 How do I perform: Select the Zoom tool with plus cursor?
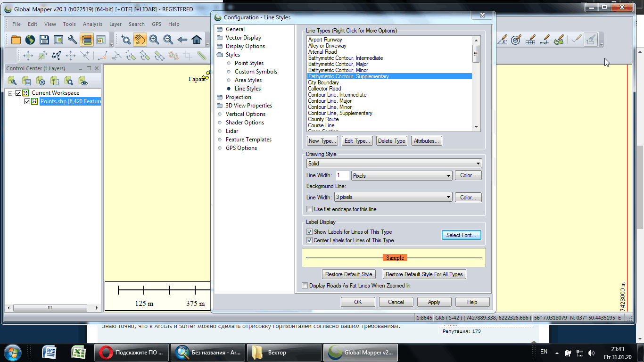click(125, 40)
